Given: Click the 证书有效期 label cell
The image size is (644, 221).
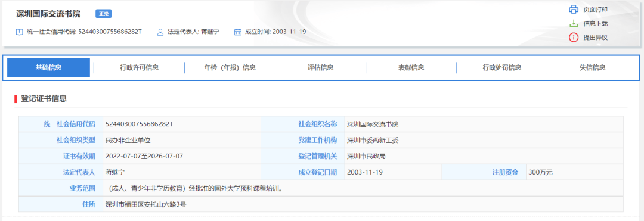Looking at the screenshot, I should [x=61, y=156].
